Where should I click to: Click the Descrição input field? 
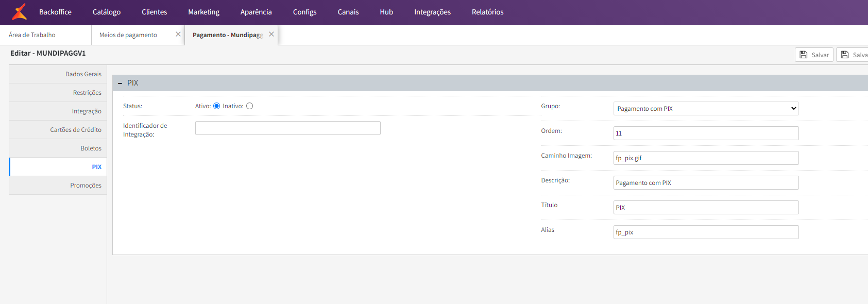[x=706, y=182]
